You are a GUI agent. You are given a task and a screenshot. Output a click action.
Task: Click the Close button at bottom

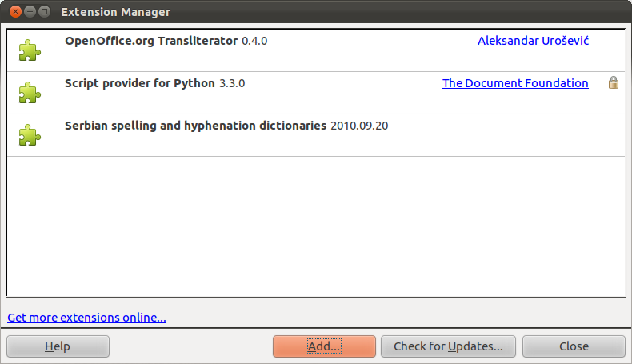pyautogui.click(x=574, y=346)
